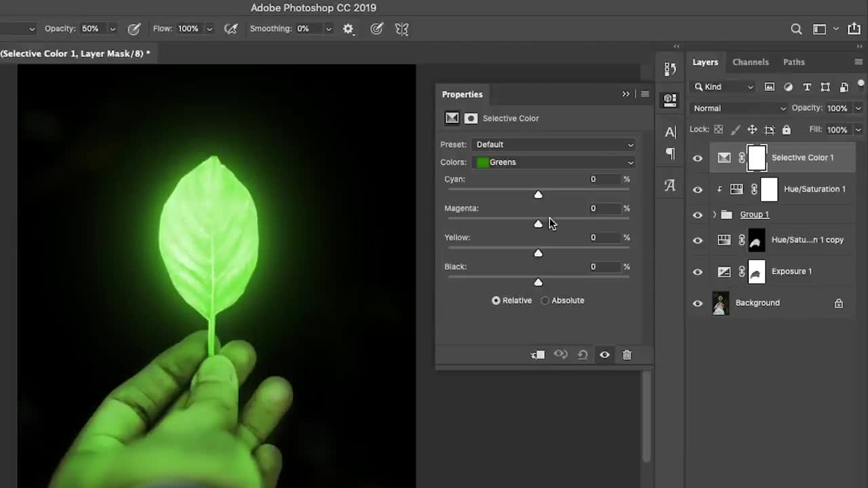Open the search magnifier icon
The image size is (868, 488).
click(796, 29)
